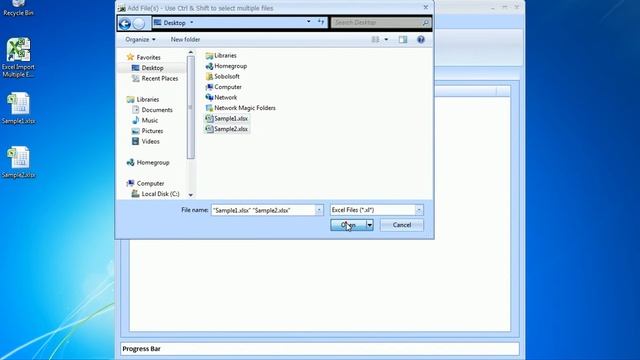The width and height of the screenshot is (640, 360).
Task: Open Computer in the file list
Action: [224, 87]
